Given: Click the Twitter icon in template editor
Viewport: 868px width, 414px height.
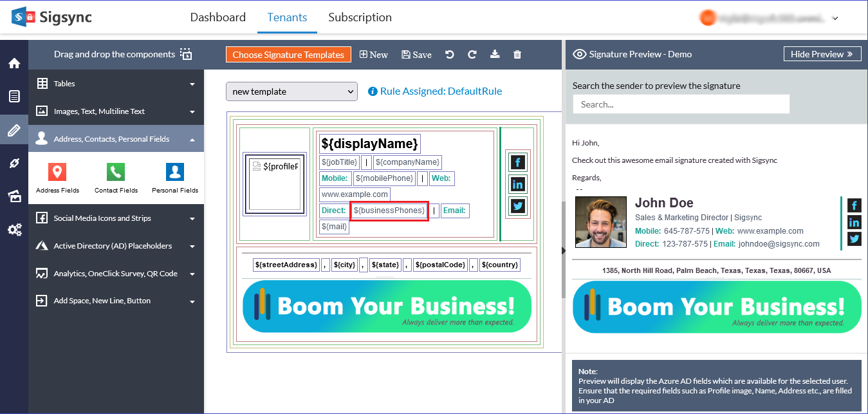Looking at the screenshot, I should (x=518, y=206).
